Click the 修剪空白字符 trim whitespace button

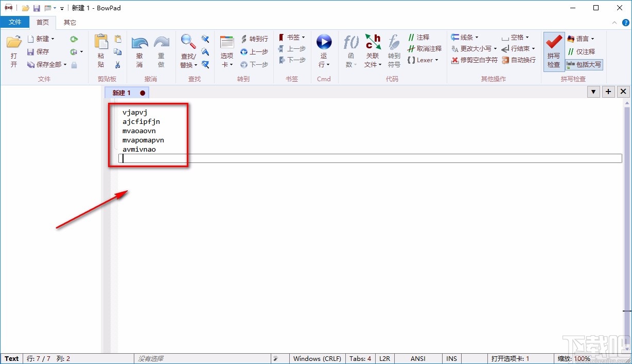pyautogui.click(x=475, y=60)
